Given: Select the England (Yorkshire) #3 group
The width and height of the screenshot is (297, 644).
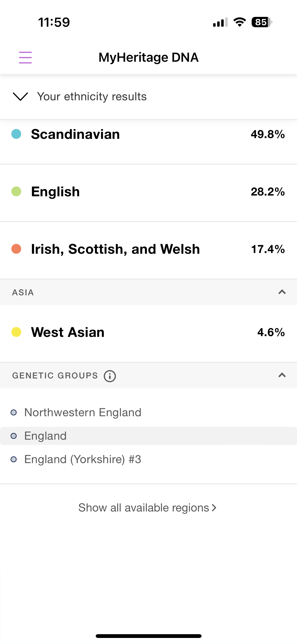Looking at the screenshot, I should (x=83, y=459).
